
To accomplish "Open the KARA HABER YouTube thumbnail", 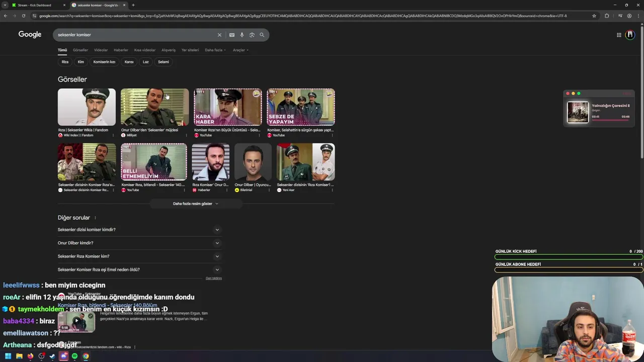I will click(228, 107).
